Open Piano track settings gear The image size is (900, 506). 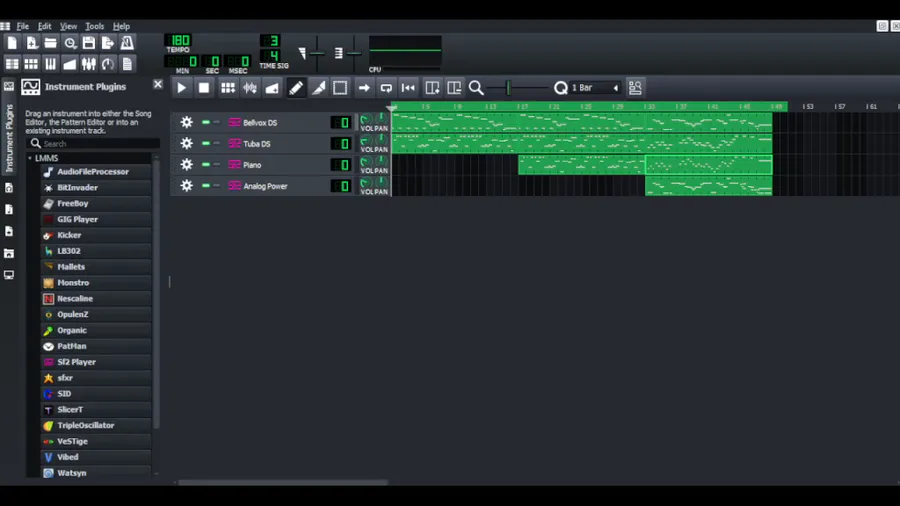pyautogui.click(x=187, y=165)
